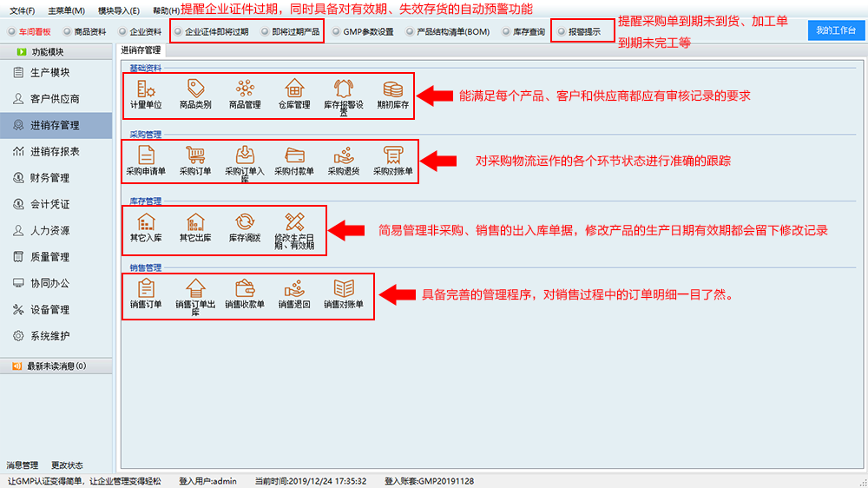Click the 登入用户:admin status text
The width and height of the screenshot is (868, 488).
coord(207,481)
